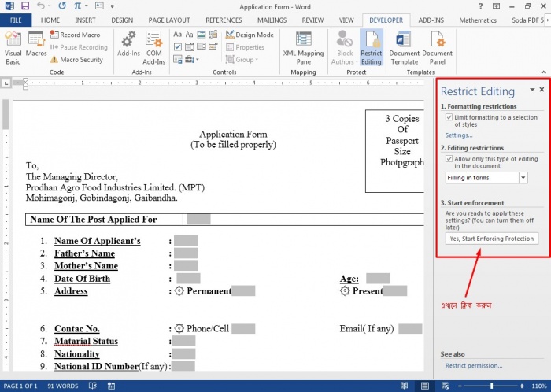This screenshot has width=551, height=392.
Task: Open the Visual Basic editor
Action: point(13,47)
